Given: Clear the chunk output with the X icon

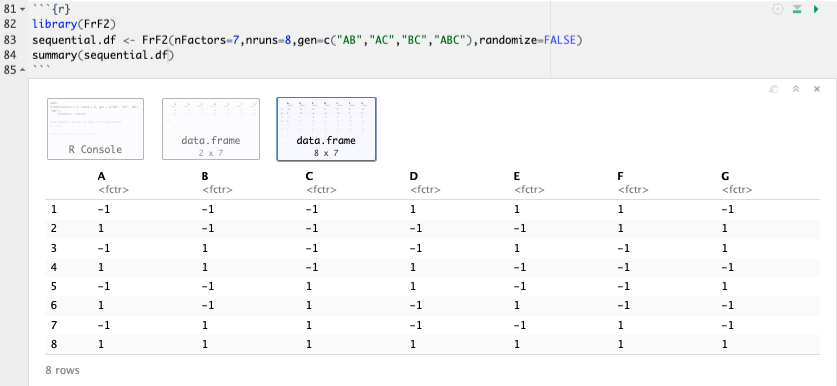Looking at the screenshot, I should coord(817,89).
